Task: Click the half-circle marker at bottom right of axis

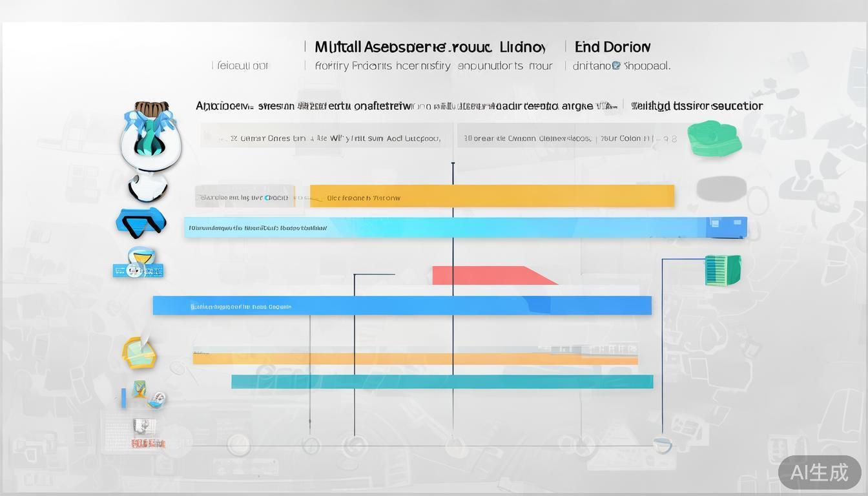Action: 662,444
